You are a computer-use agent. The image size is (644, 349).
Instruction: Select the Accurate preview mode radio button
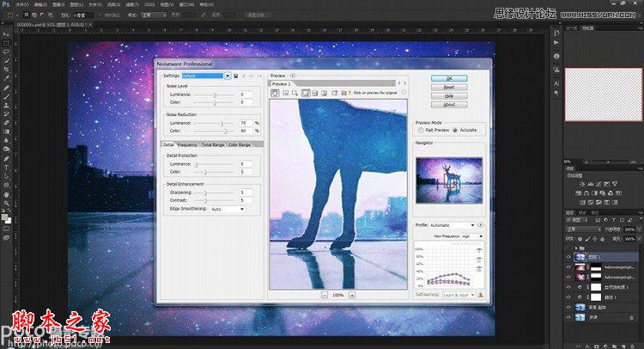(x=455, y=130)
